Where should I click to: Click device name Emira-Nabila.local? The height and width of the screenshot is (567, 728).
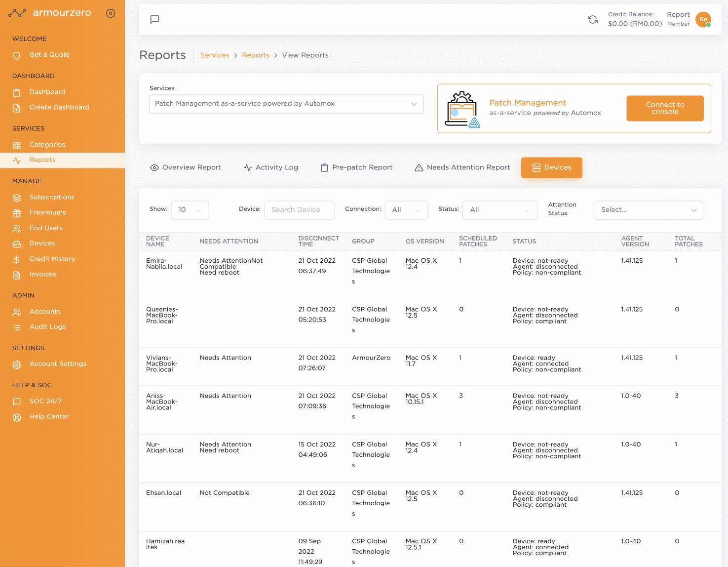point(164,264)
